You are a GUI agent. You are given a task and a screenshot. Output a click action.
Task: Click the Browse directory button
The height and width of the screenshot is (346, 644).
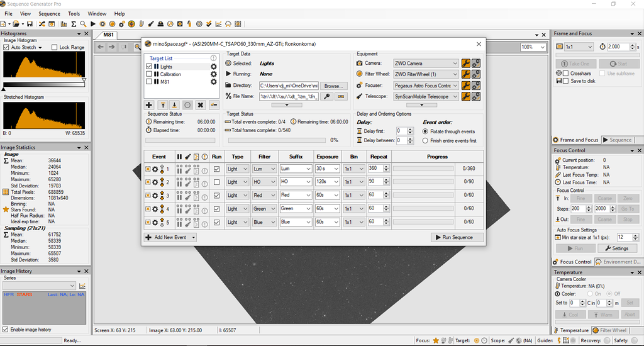point(334,86)
